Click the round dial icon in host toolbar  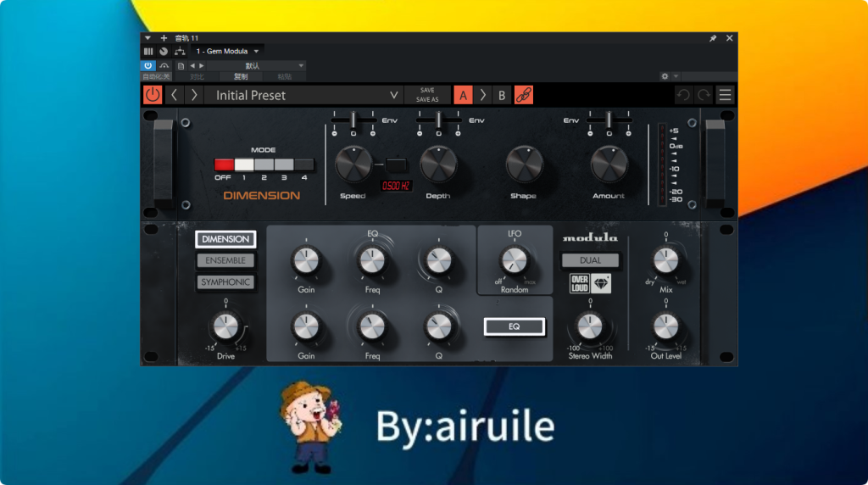click(x=164, y=51)
